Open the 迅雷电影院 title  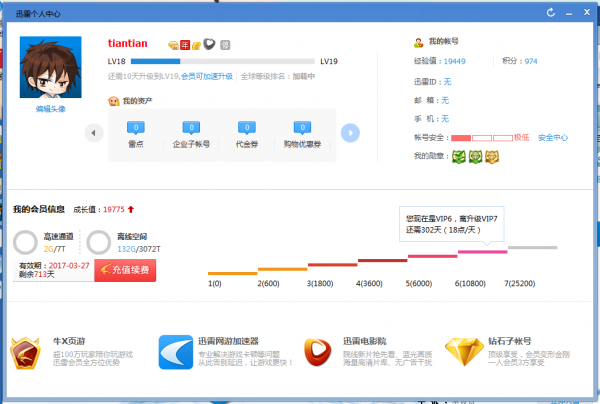pyautogui.click(x=365, y=341)
